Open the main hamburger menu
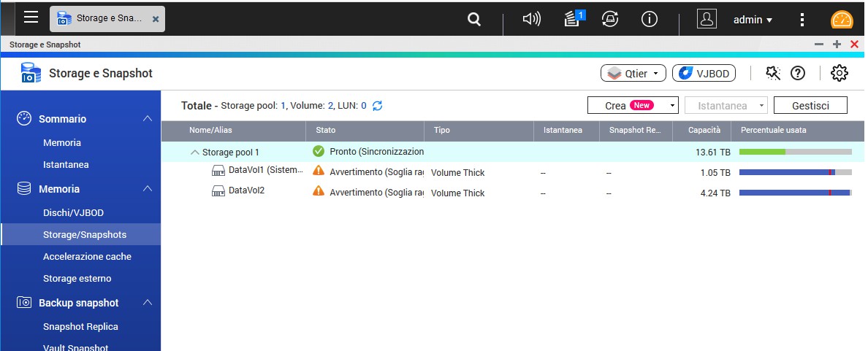The width and height of the screenshot is (868, 351). pos(31,18)
